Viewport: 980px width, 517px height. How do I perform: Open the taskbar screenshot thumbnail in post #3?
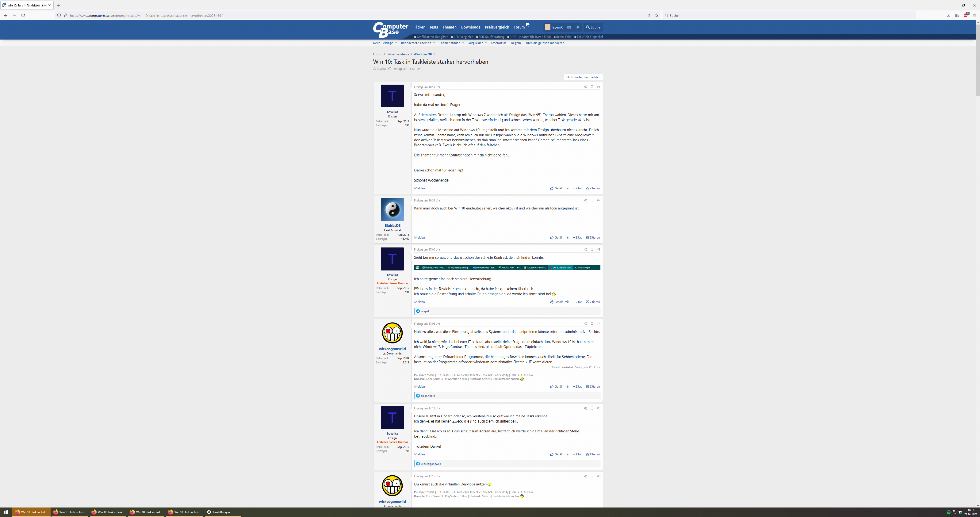pyautogui.click(x=507, y=268)
